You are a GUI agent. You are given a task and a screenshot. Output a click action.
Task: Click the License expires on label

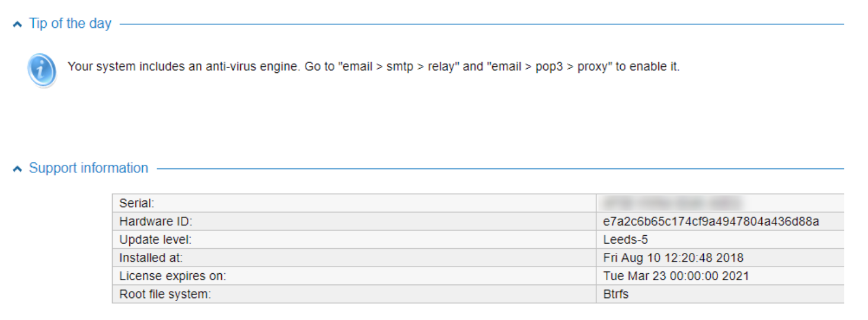coord(173,276)
